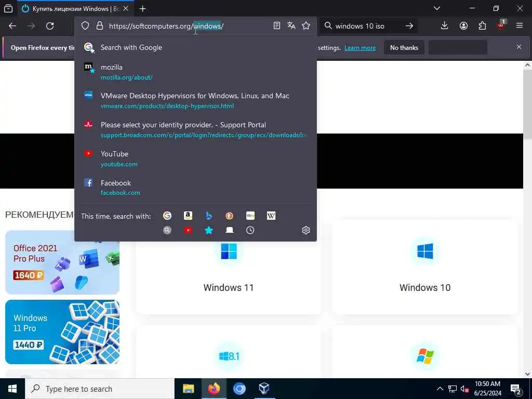Search this time with DuckDuckGo

point(229,216)
